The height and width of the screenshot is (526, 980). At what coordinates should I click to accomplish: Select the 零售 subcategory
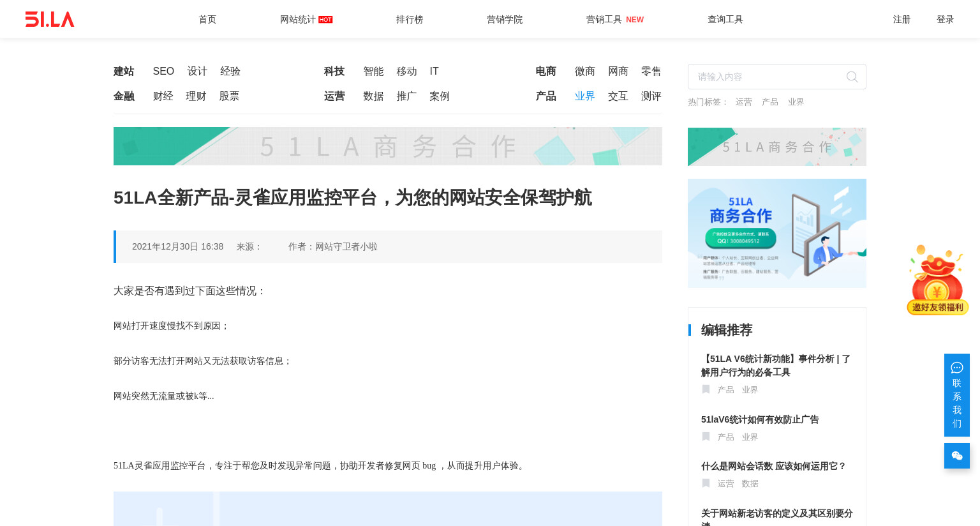click(x=651, y=71)
